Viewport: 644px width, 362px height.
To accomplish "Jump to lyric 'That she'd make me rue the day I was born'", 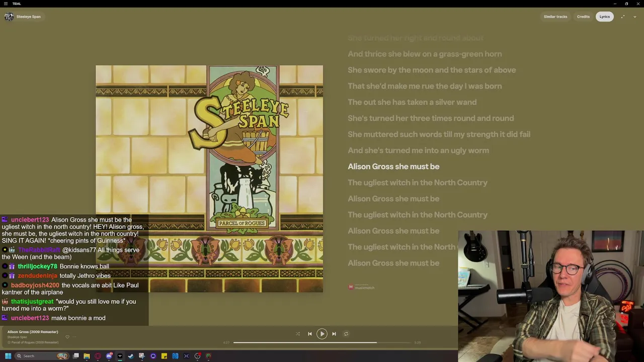I will (x=425, y=86).
